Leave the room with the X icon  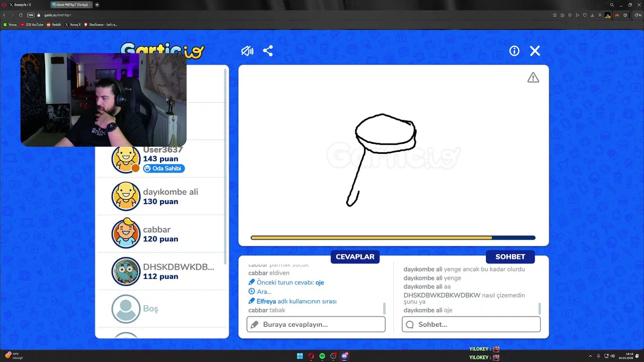[535, 51]
